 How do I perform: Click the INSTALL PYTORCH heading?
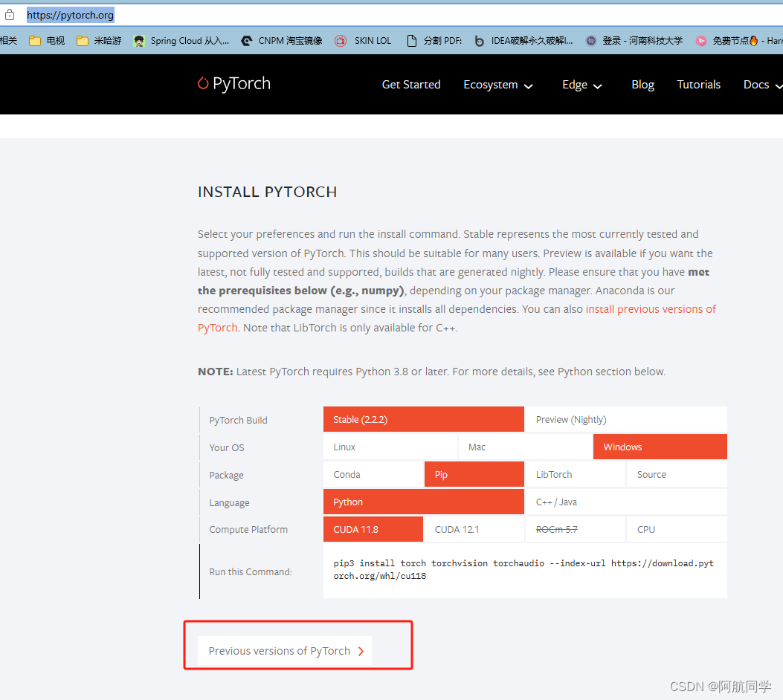(267, 192)
